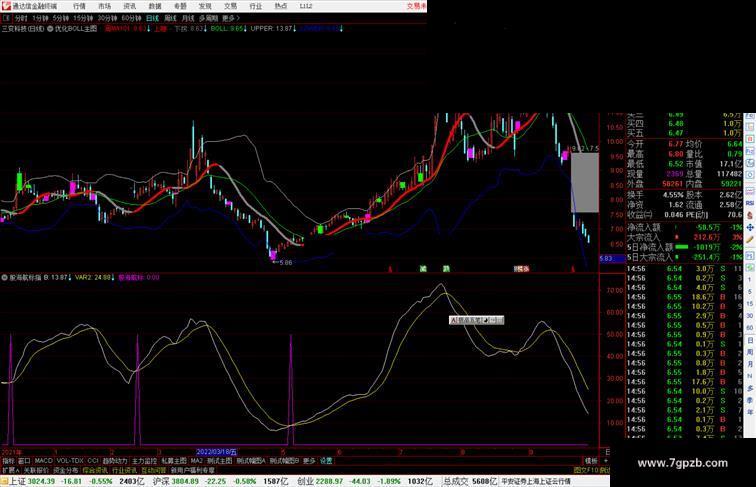
Task: Select 周 period in right sidebar
Action: (x=750, y=352)
